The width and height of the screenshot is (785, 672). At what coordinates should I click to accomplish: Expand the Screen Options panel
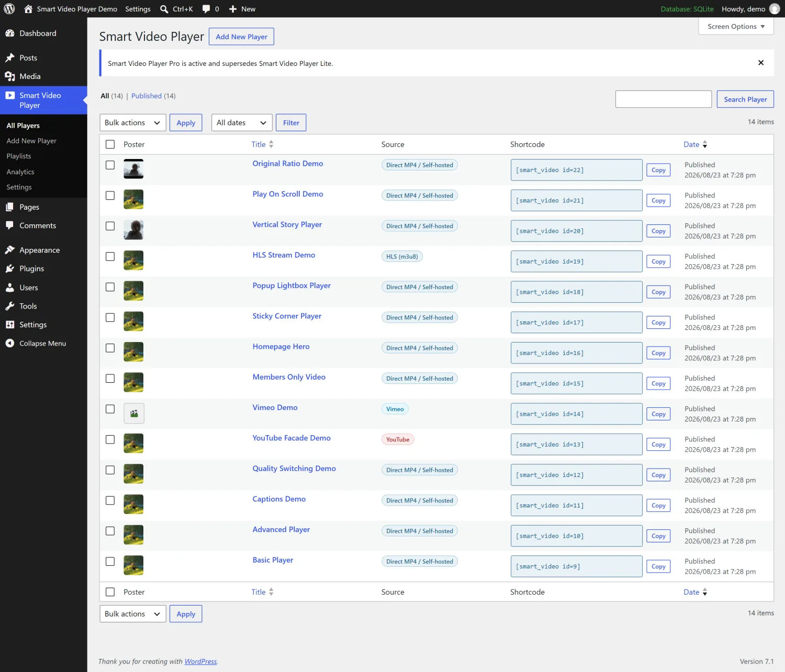pyautogui.click(x=736, y=27)
